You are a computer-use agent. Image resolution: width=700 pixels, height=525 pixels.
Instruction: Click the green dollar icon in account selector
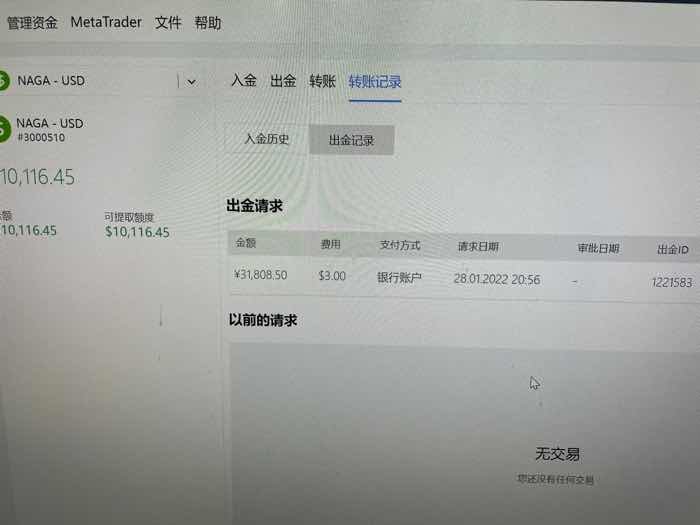click(x=4, y=81)
